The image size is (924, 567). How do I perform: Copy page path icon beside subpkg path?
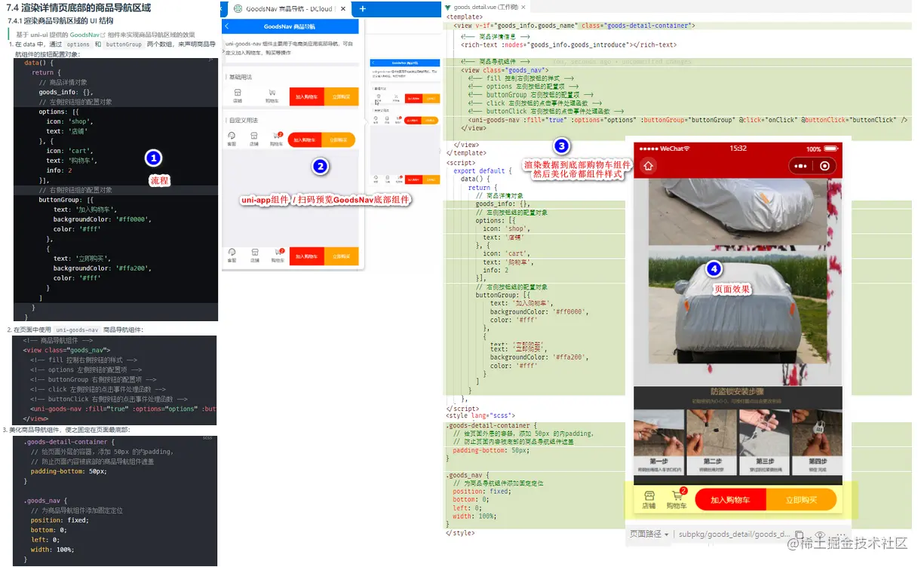click(800, 534)
